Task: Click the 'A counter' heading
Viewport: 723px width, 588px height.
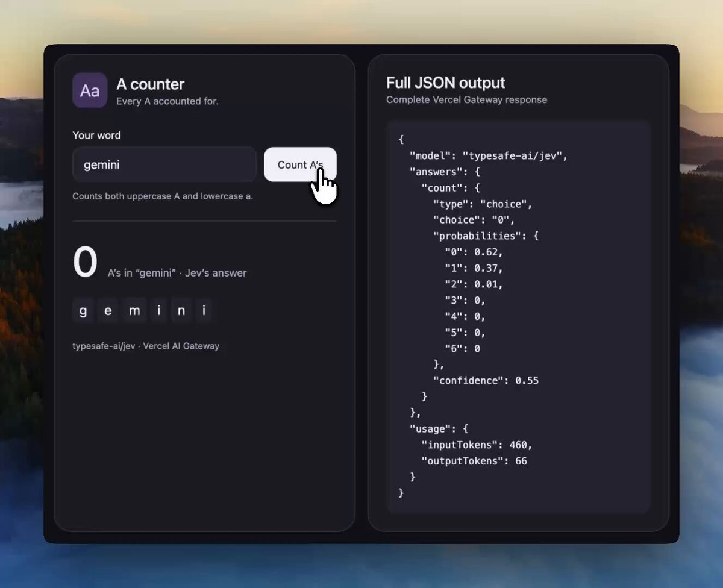Action: point(150,84)
